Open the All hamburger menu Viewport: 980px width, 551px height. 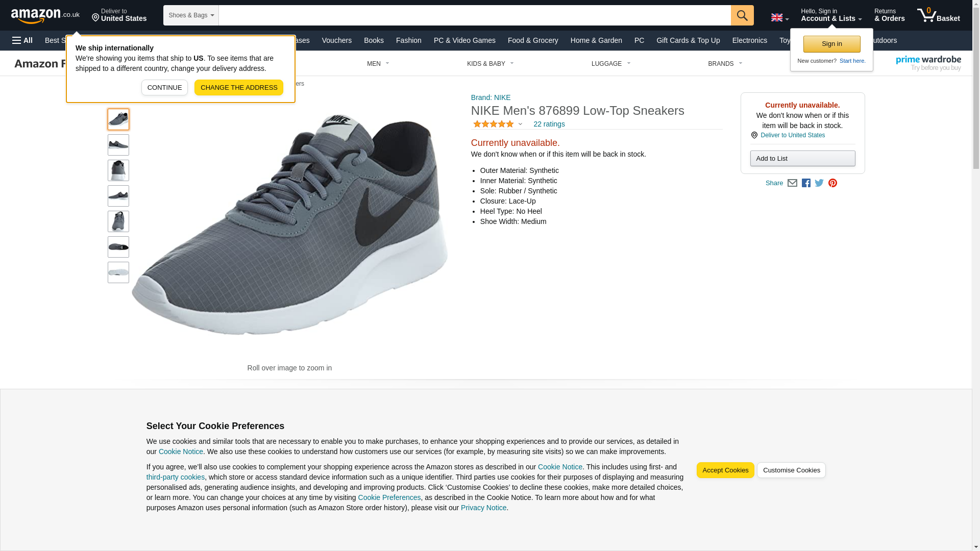[x=22, y=40]
